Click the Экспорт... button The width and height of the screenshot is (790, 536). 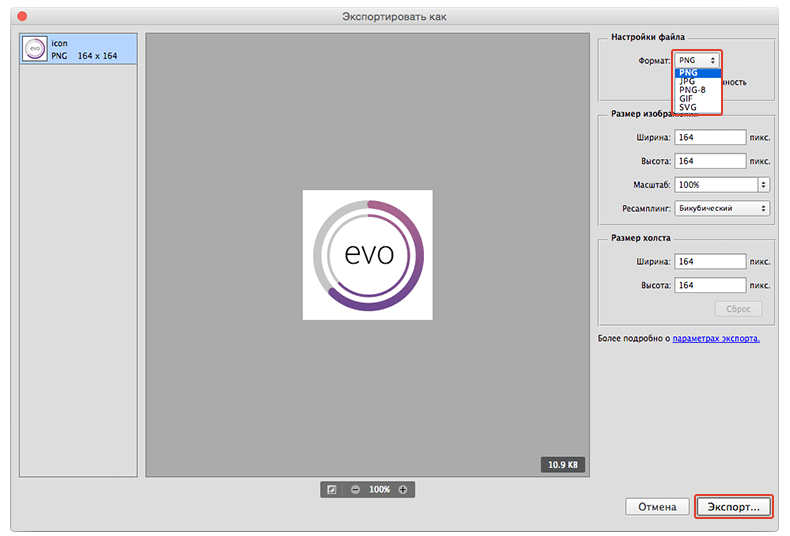pyautogui.click(x=734, y=507)
